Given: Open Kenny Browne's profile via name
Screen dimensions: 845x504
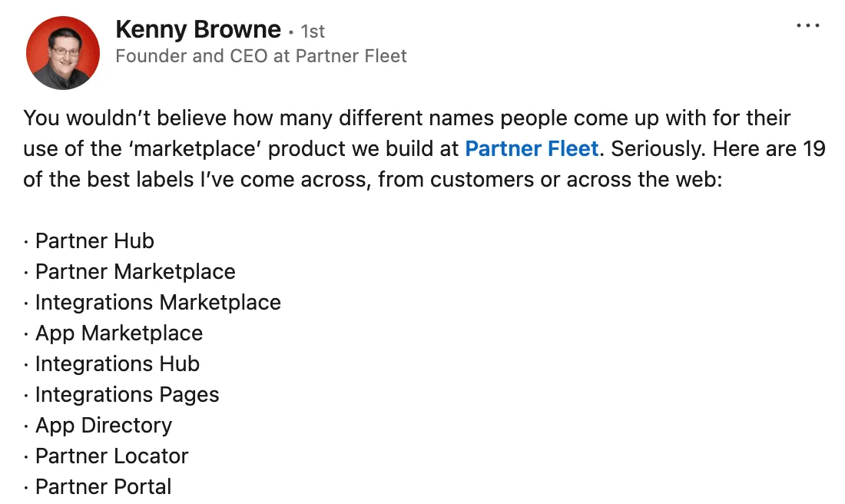Looking at the screenshot, I should click(x=197, y=29).
